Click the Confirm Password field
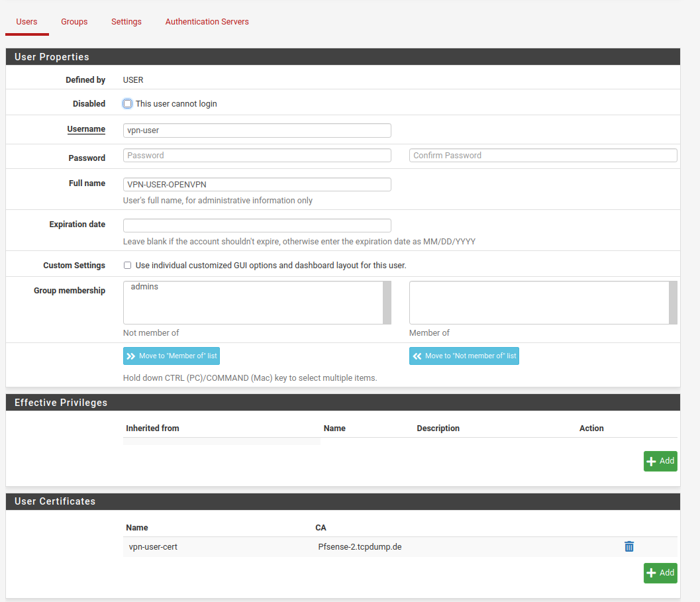Image resolution: width=700 pixels, height=602 pixels. point(543,155)
